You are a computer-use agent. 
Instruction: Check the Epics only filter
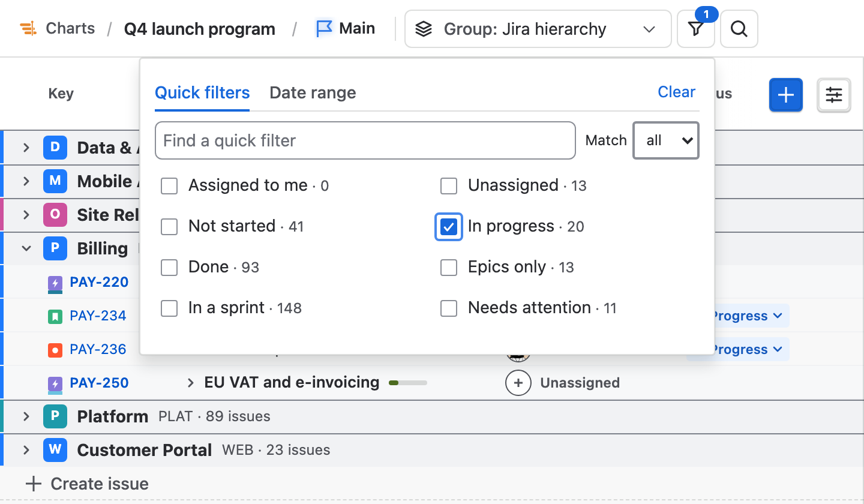(x=449, y=268)
